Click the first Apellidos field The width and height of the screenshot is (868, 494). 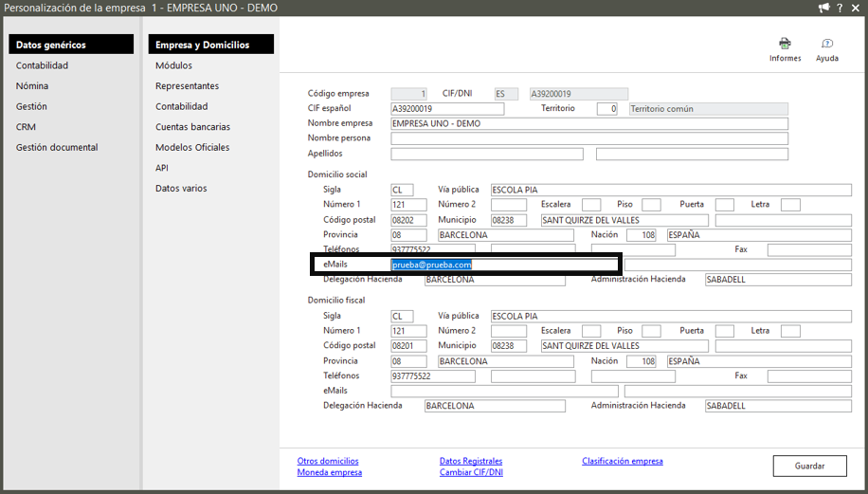(x=487, y=154)
